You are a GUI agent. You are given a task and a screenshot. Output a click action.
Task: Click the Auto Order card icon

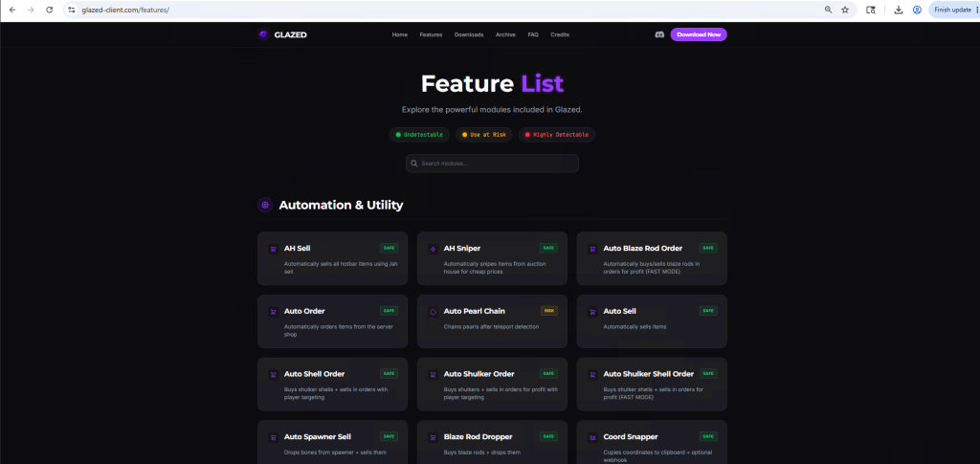coord(273,312)
